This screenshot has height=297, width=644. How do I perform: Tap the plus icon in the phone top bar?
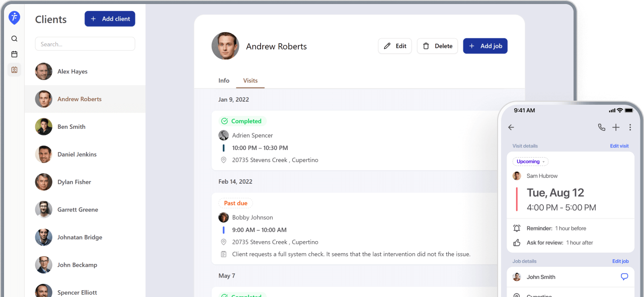point(615,127)
